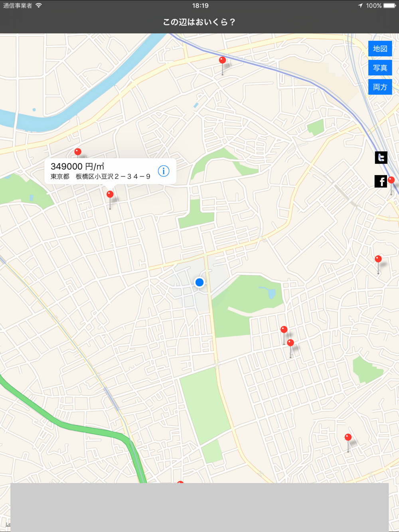
Task: Switch to 両方 hybrid view
Action: [x=380, y=87]
